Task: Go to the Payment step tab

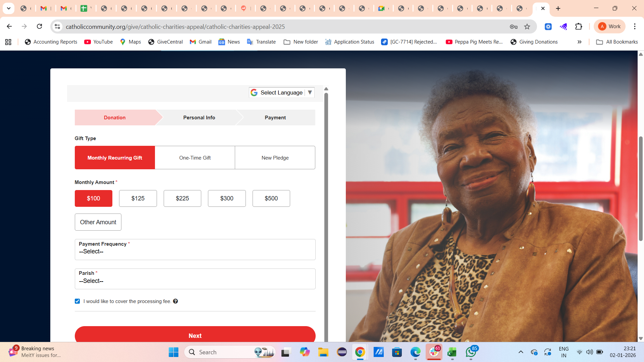Action: click(275, 118)
